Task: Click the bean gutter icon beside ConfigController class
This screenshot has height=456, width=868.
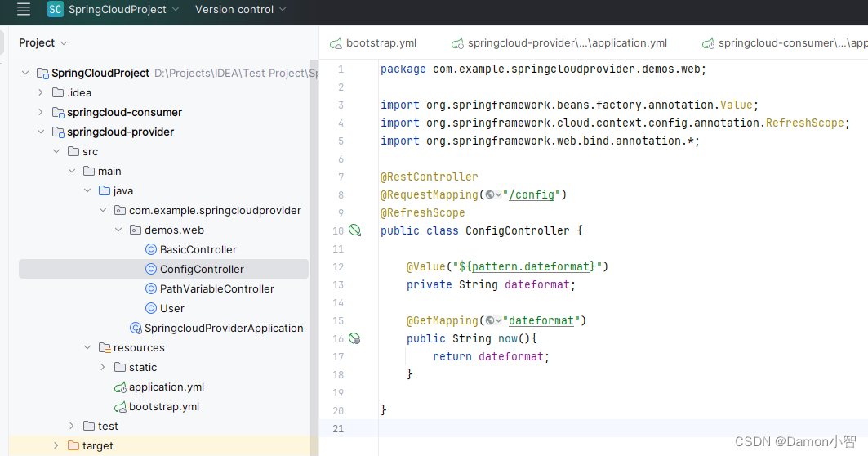Action: [354, 231]
